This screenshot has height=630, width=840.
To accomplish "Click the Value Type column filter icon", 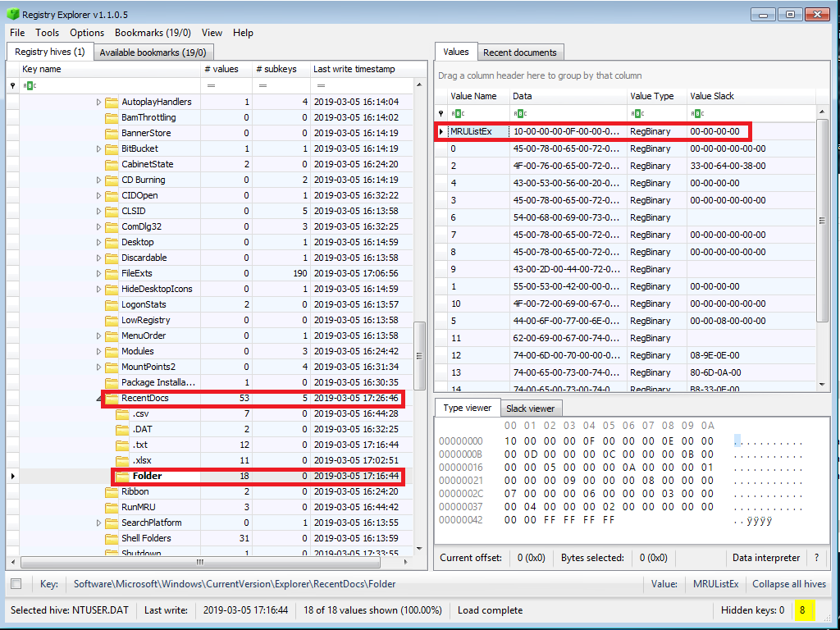I will tap(638, 113).
